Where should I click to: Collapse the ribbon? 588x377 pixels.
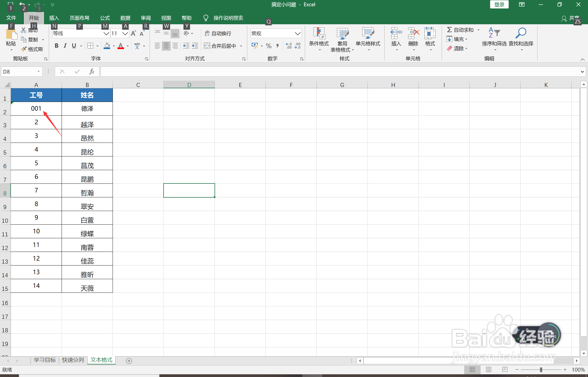tap(583, 59)
